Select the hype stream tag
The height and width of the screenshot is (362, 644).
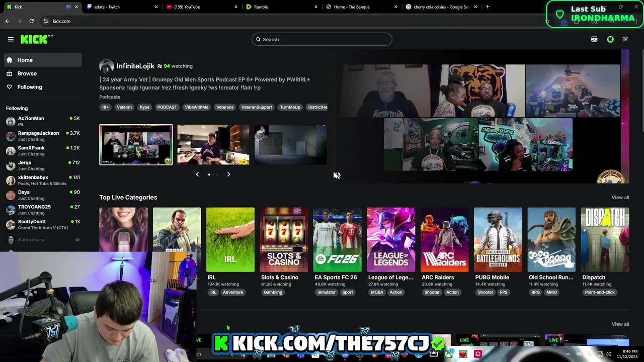point(144,107)
